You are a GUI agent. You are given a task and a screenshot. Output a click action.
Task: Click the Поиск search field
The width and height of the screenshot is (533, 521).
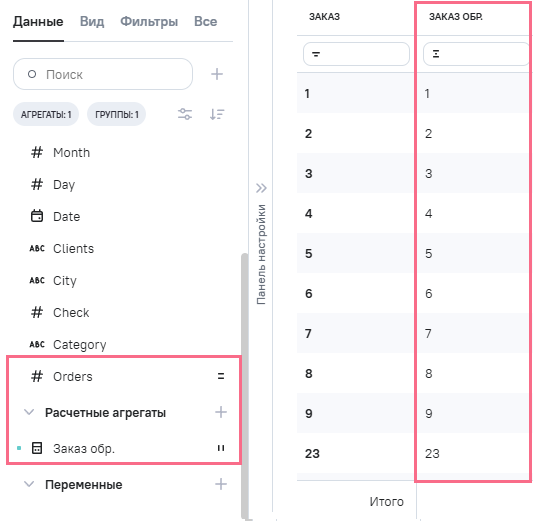(103, 74)
